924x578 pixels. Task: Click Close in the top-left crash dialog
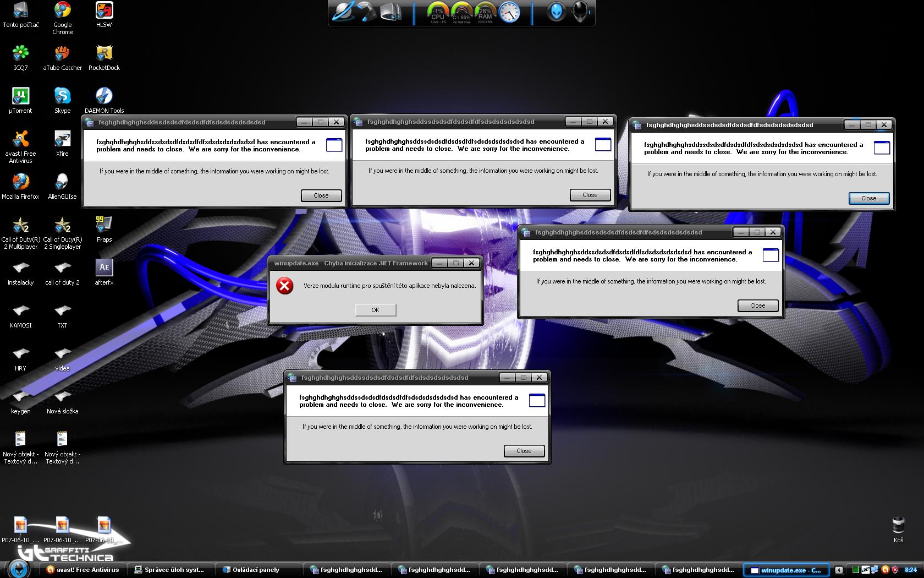(321, 195)
